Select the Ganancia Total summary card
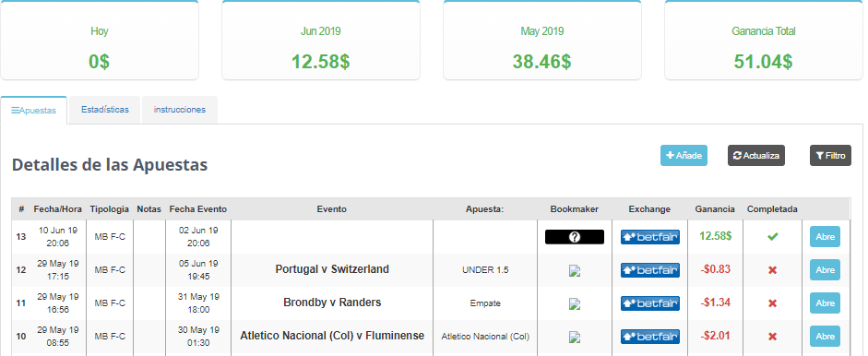The image size is (868, 356). (x=764, y=40)
